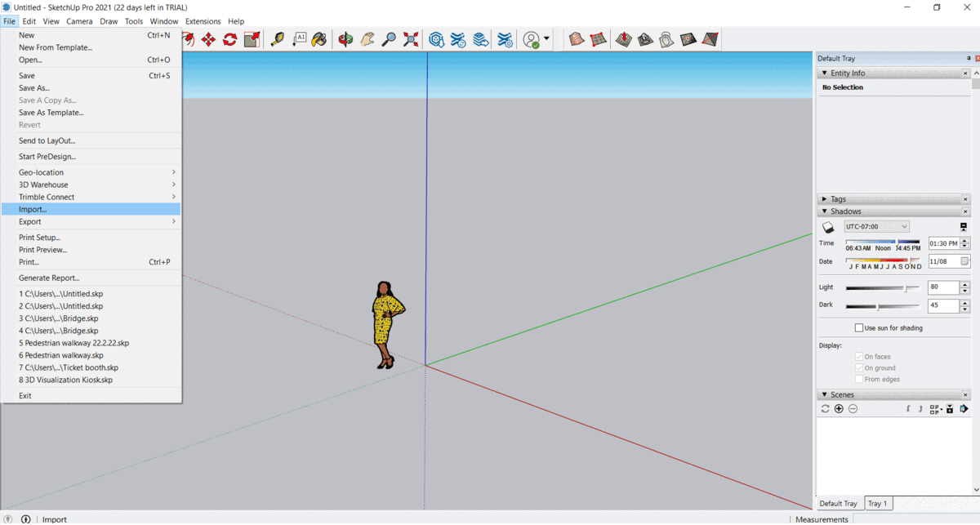Collapse the Scenes panel
The width and height of the screenshot is (980, 525).
point(825,395)
